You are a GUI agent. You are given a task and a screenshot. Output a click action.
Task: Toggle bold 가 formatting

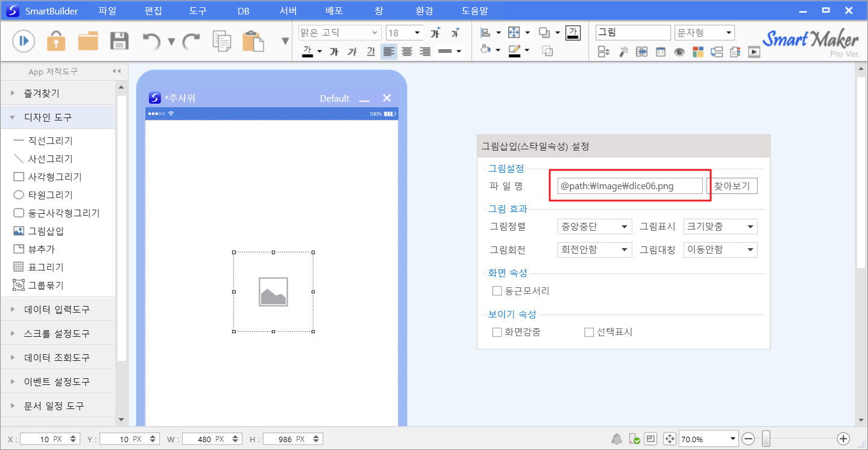pyautogui.click(x=334, y=51)
